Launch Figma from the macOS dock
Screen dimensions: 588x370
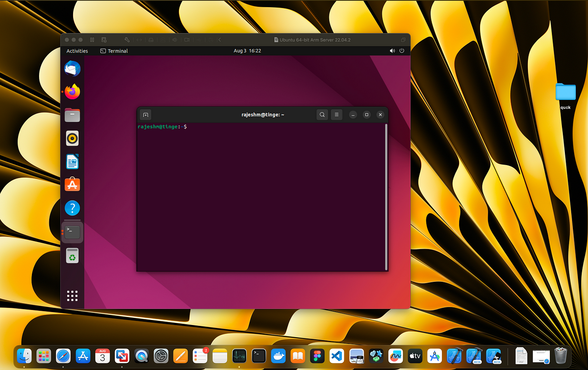318,356
